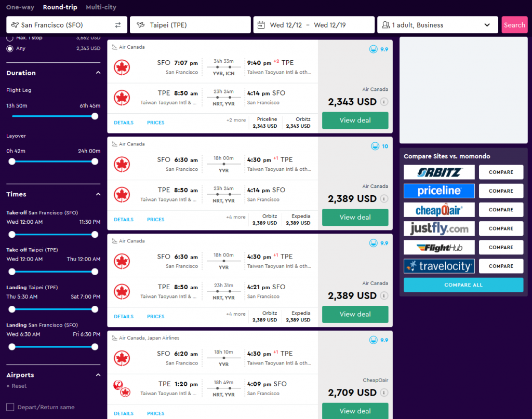The image size is (532, 419).
Task: Select the Any stops radio button
Action: tap(10, 48)
